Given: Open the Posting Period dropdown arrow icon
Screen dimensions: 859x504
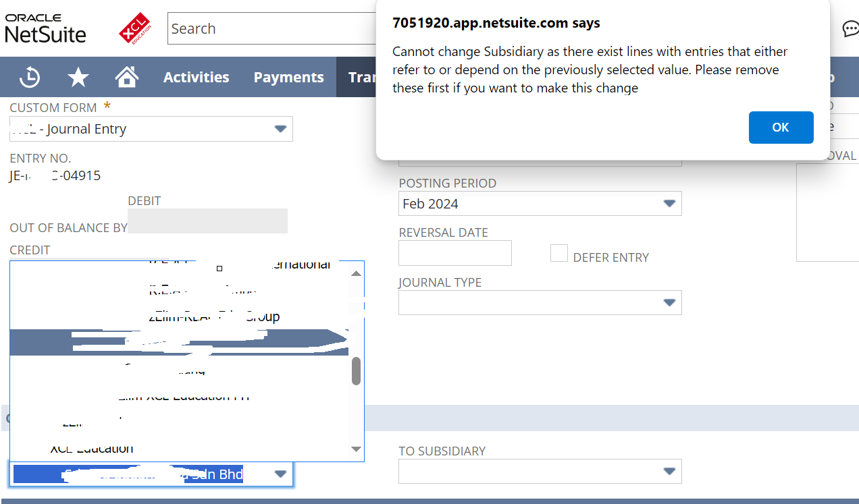Looking at the screenshot, I should tap(669, 203).
